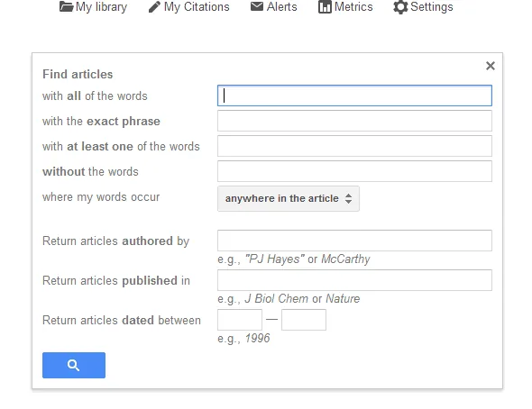Click the start year date field

point(240,320)
